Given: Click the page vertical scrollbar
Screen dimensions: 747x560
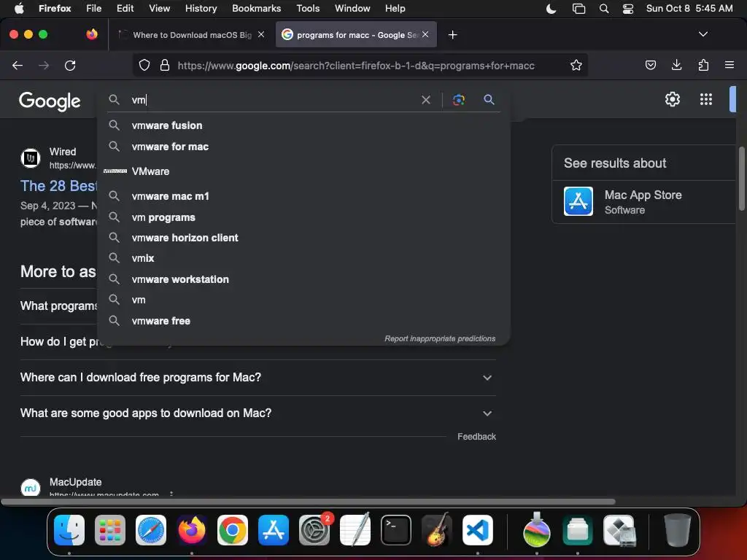Looking at the screenshot, I should [x=741, y=178].
